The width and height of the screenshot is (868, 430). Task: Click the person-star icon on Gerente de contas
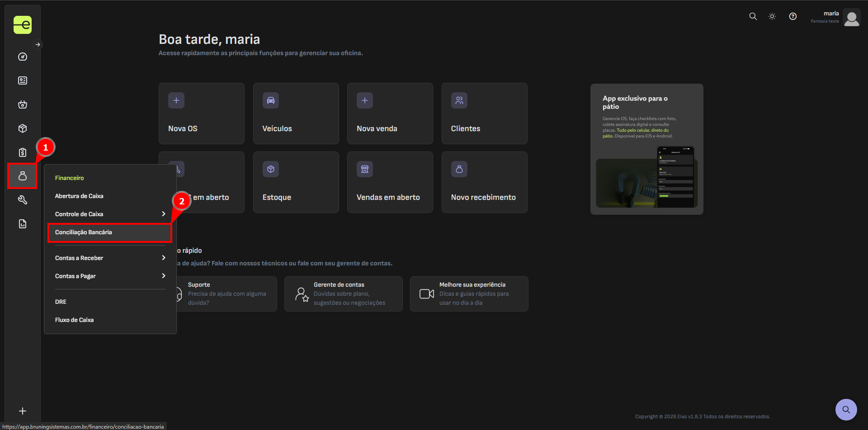[302, 294]
